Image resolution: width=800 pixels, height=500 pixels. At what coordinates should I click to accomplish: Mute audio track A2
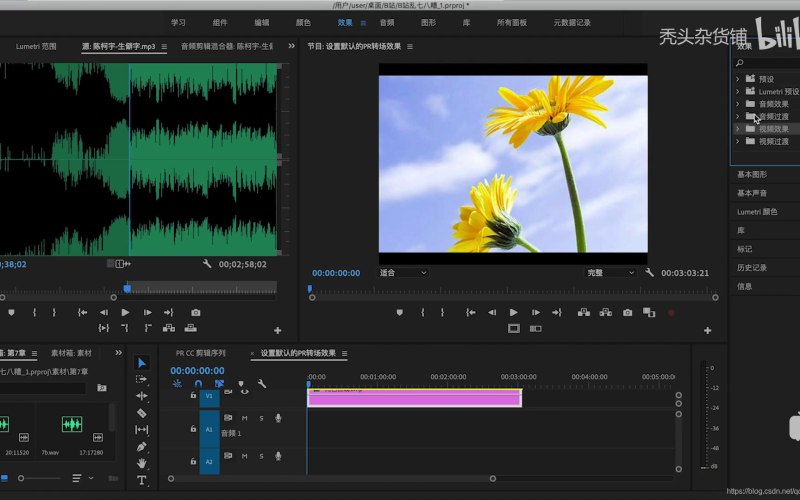click(244, 456)
